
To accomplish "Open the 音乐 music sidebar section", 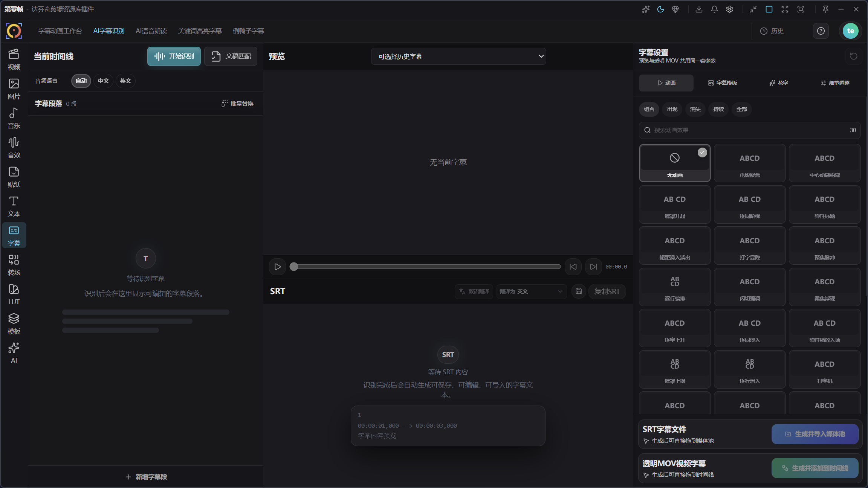I will (x=14, y=118).
